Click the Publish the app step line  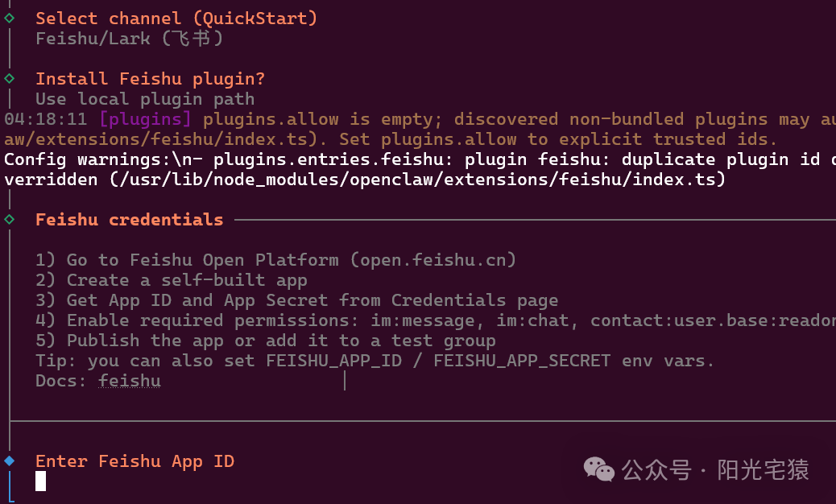266,341
